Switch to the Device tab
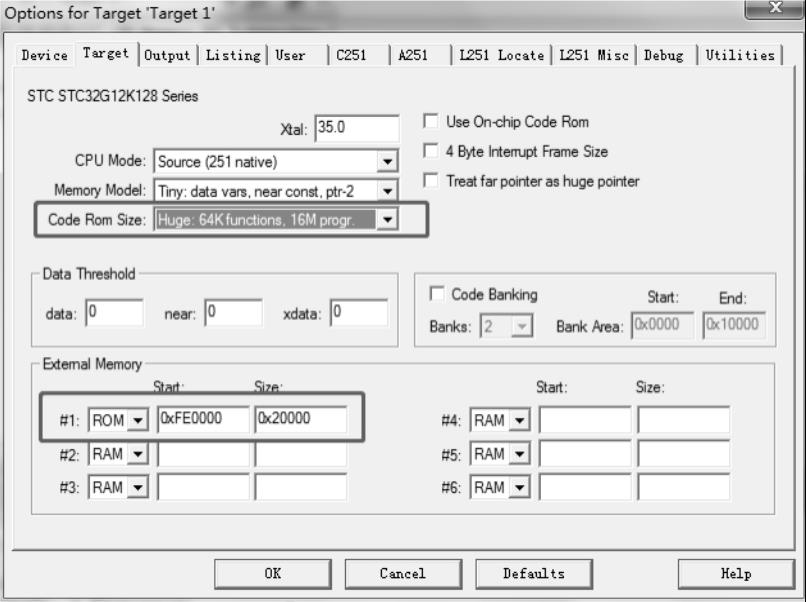This screenshot has height=602, width=806. [45, 56]
